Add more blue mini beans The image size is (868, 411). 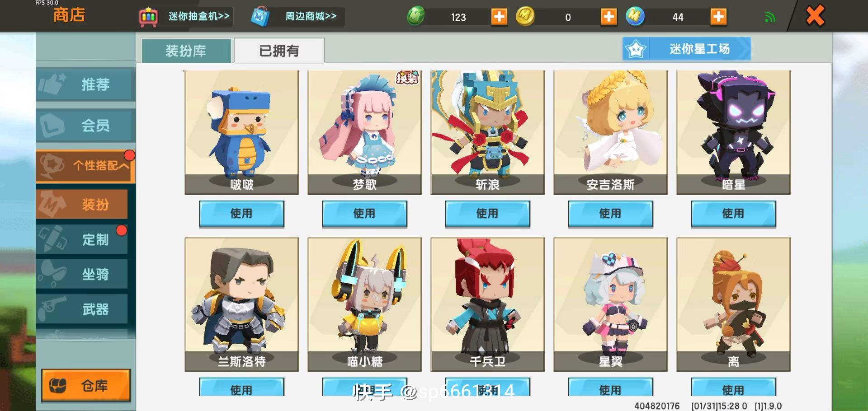[x=718, y=17]
